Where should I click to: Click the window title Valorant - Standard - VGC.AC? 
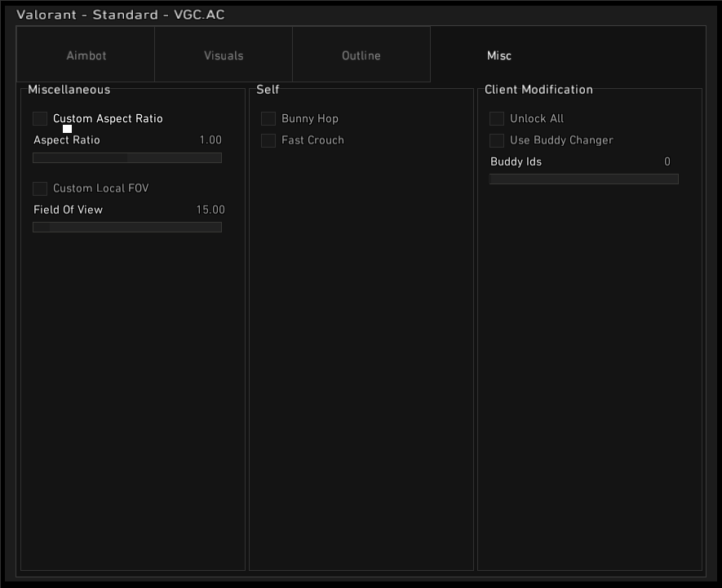(121, 15)
